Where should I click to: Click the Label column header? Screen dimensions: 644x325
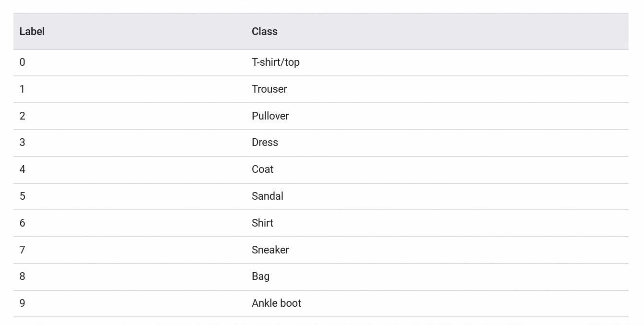[x=32, y=32]
